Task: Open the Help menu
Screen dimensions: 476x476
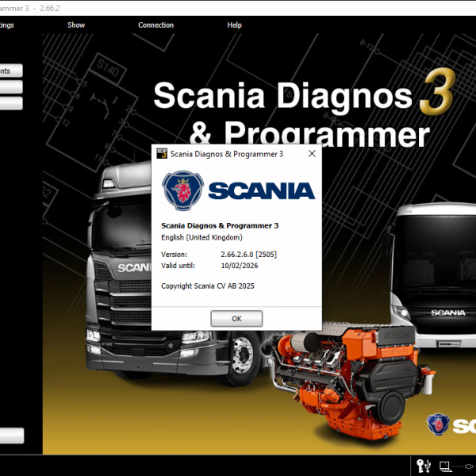Action: coord(234,25)
